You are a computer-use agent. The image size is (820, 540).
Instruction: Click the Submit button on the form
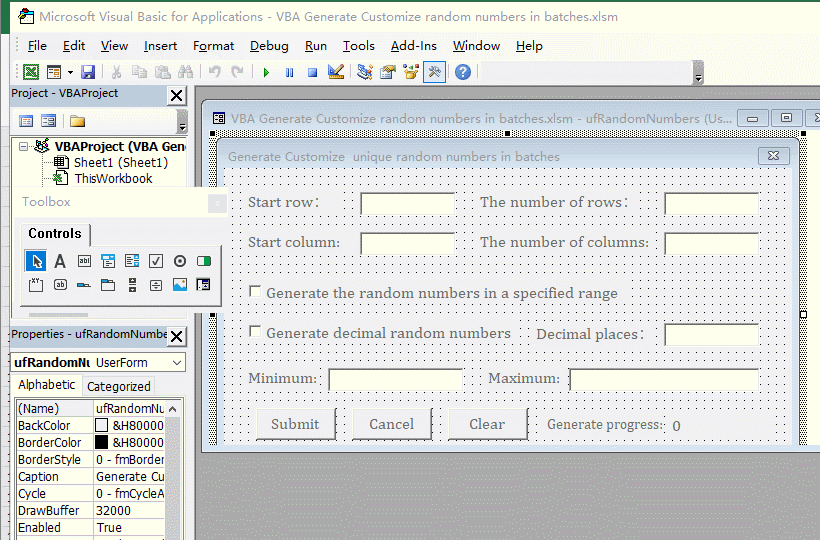point(295,424)
